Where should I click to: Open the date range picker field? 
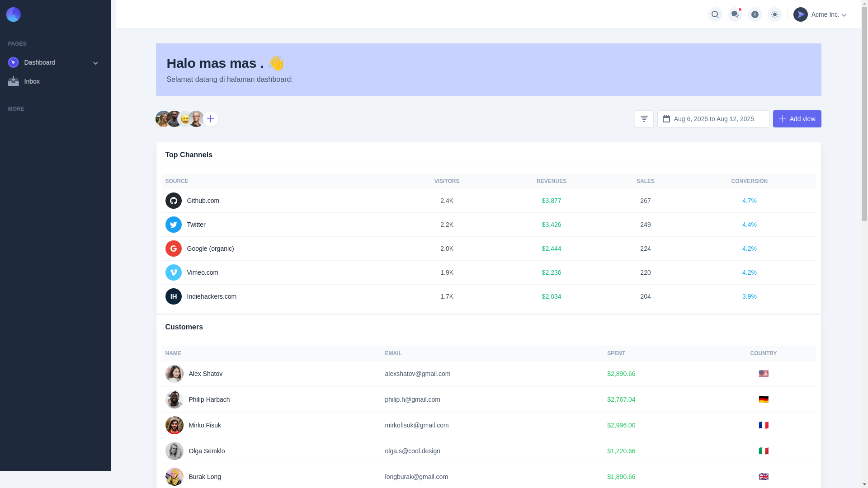[713, 119]
